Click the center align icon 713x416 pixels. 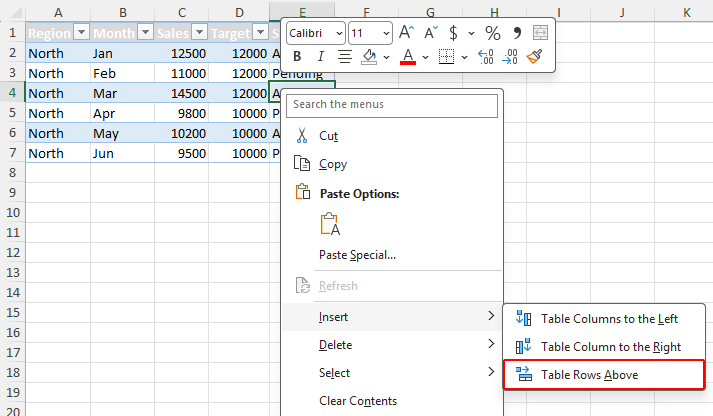[x=345, y=56]
